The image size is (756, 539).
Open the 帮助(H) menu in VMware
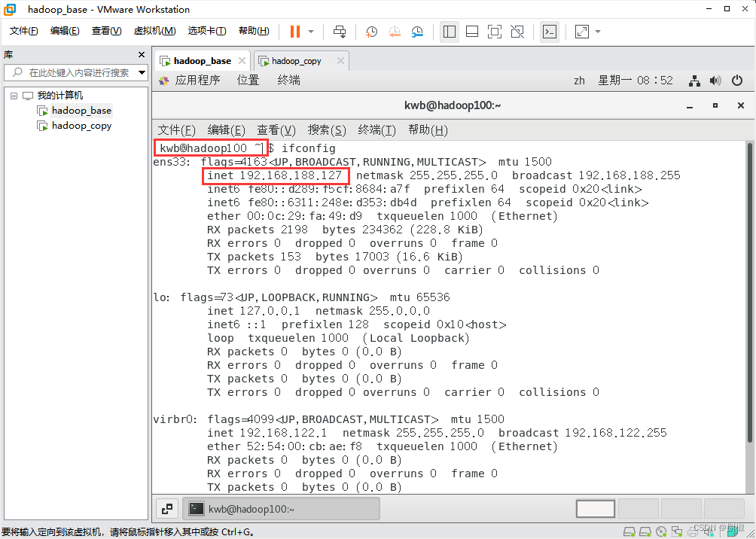254,31
